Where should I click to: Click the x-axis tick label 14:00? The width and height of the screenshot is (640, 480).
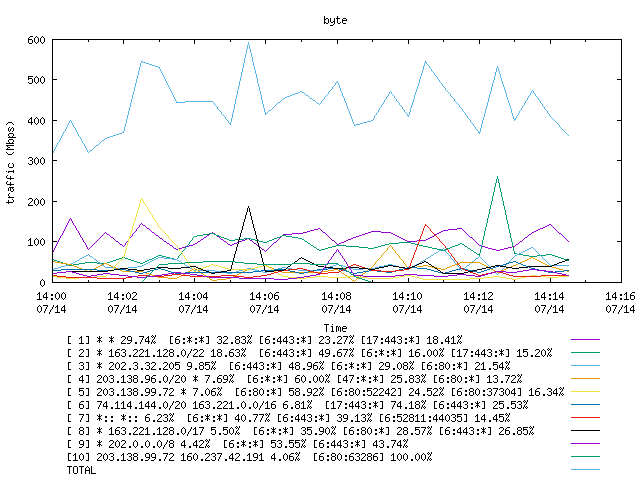[x=51, y=296]
